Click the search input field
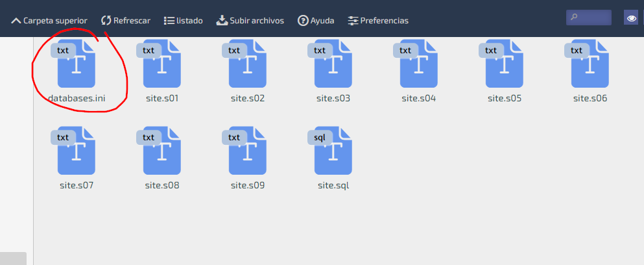This screenshot has width=644, height=265. tap(589, 18)
